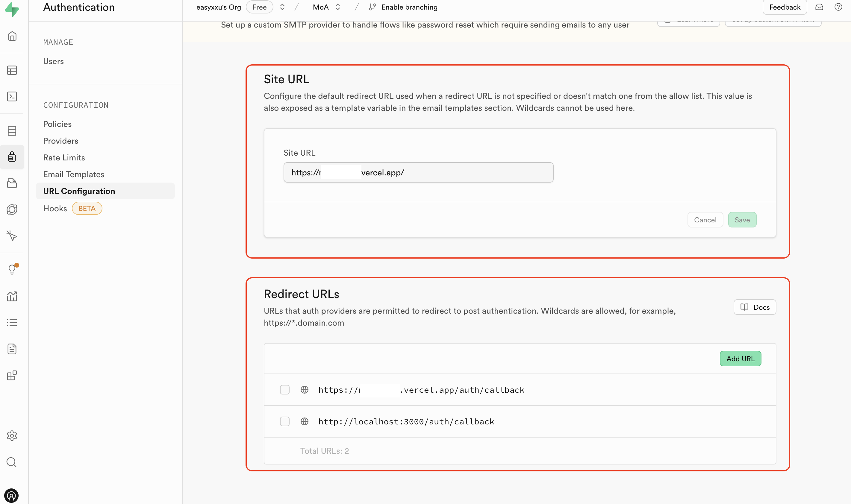
Task: Check the localhost:3000 callback URL checkbox
Action: click(285, 421)
